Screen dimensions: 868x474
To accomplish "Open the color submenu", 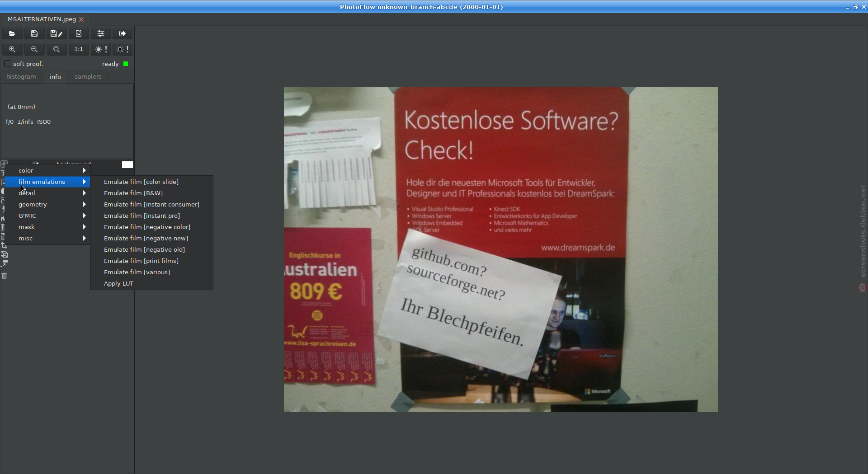I will tap(47, 170).
